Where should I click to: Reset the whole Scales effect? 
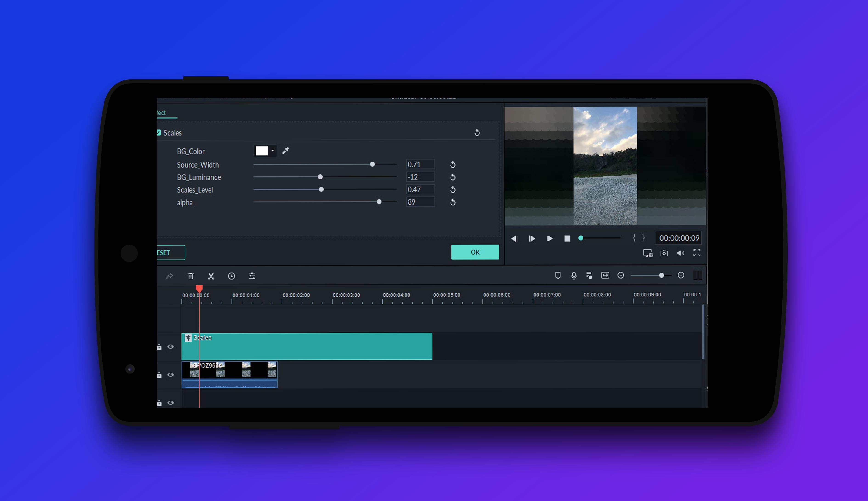pyautogui.click(x=477, y=132)
